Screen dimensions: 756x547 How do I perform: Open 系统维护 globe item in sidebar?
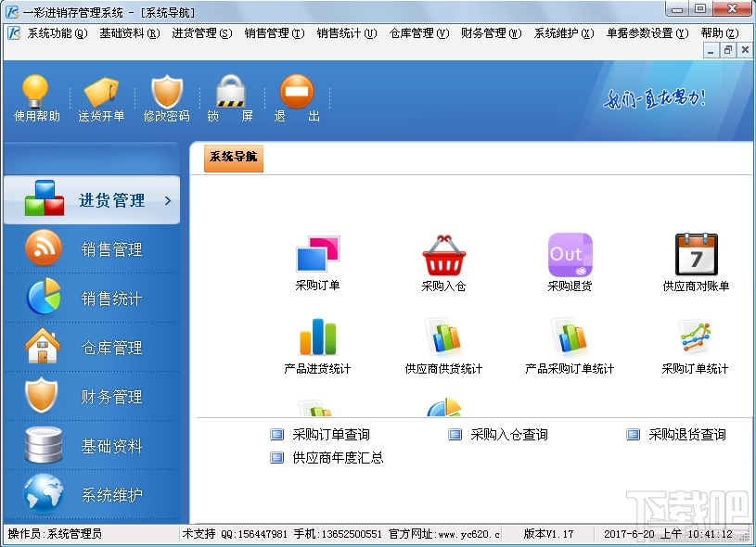[x=92, y=495]
